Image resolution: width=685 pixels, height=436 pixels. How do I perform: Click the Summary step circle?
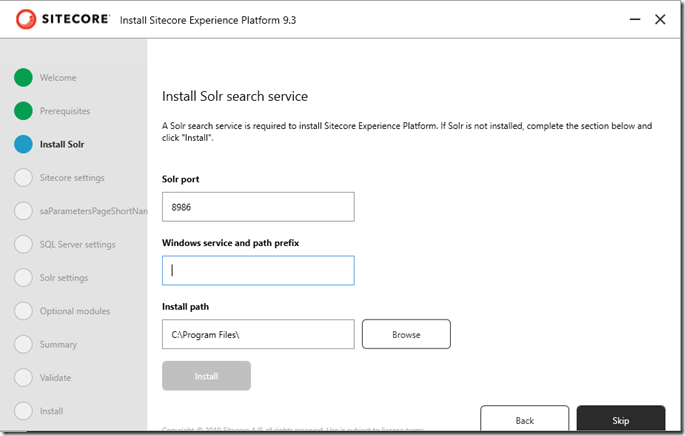click(x=23, y=344)
